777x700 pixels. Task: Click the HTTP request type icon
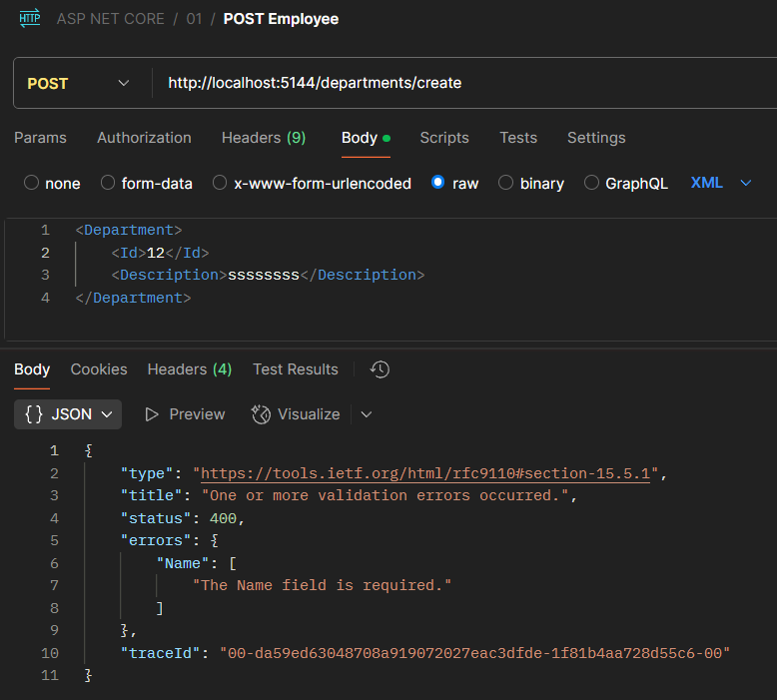pos(30,19)
